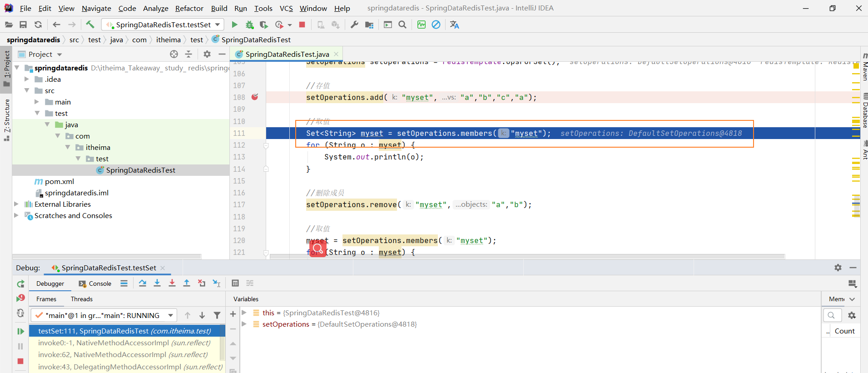Click the Memory panel search field
This screenshot has height=373, width=868.
[x=832, y=315]
